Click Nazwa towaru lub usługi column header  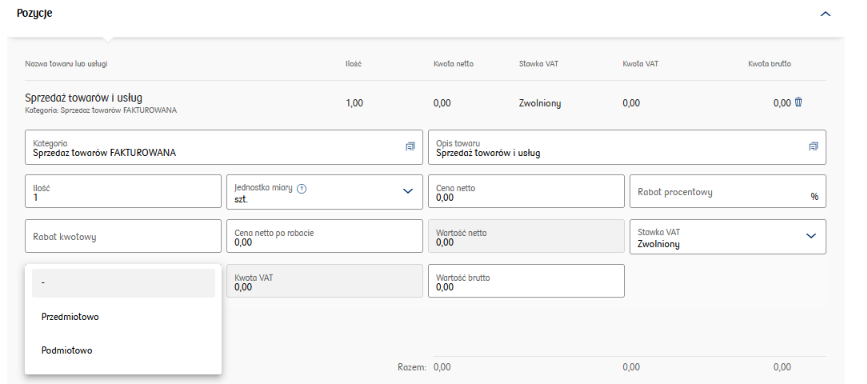66,64
